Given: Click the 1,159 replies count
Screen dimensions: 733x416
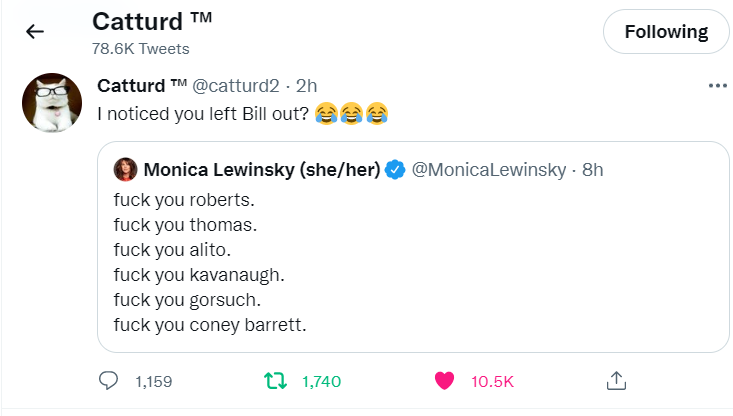Looking at the screenshot, I should click(x=153, y=381).
